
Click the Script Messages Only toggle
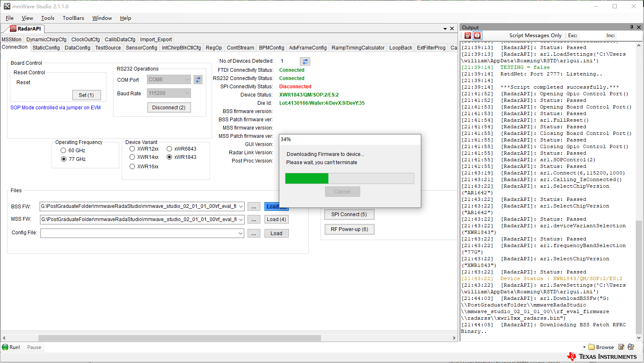[x=535, y=35]
